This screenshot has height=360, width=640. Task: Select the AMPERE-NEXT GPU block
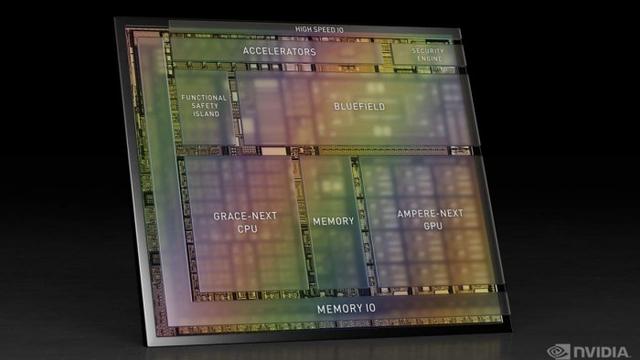click(431, 220)
